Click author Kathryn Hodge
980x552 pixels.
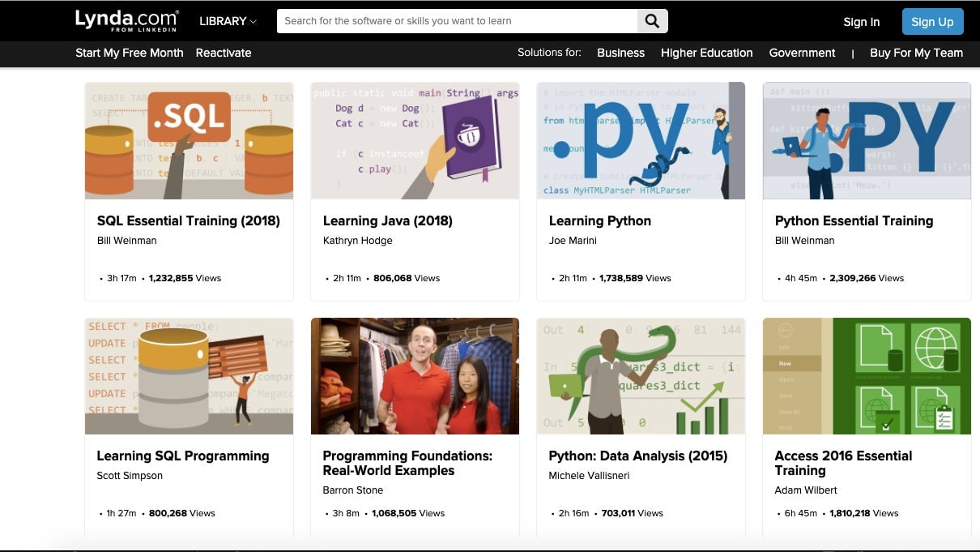(x=358, y=241)
